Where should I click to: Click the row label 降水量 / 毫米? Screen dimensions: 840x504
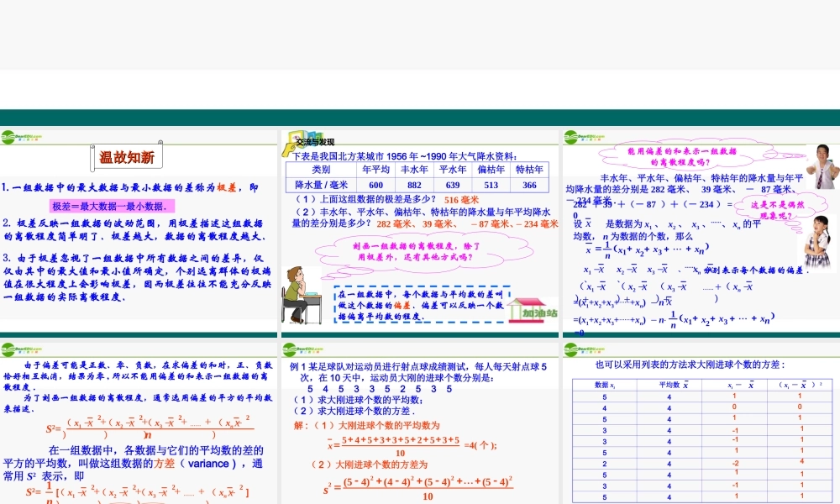(321, 185)
